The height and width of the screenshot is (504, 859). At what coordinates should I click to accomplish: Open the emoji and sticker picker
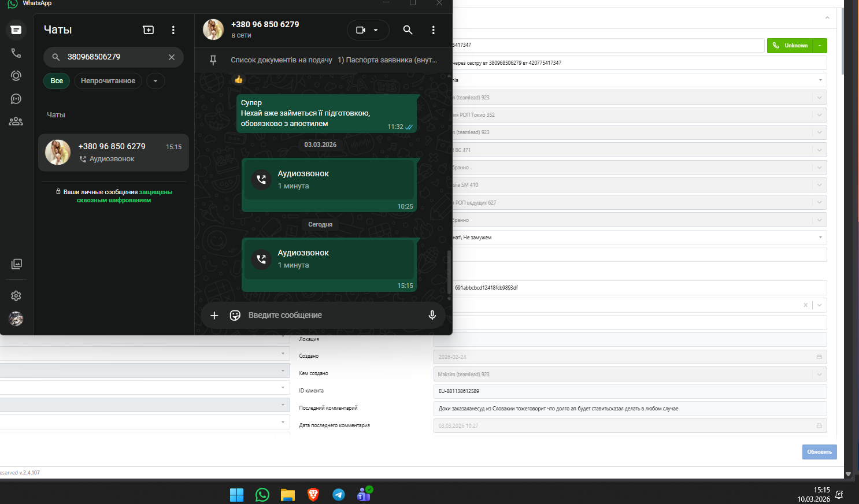(x=235, y=316)
